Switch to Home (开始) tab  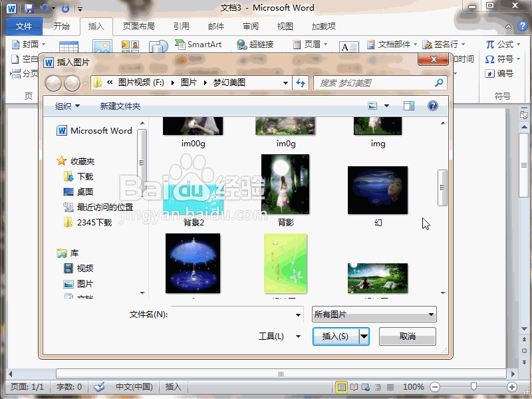pos(62,26)
